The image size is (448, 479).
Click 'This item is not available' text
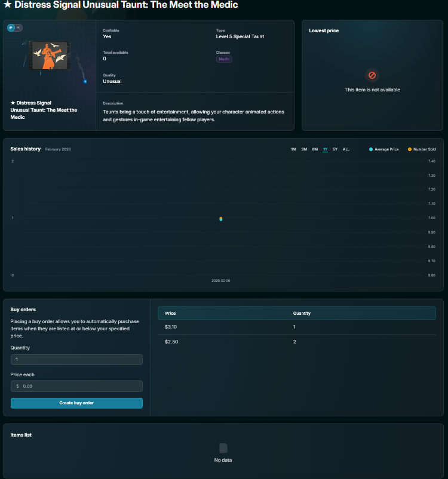372,90
